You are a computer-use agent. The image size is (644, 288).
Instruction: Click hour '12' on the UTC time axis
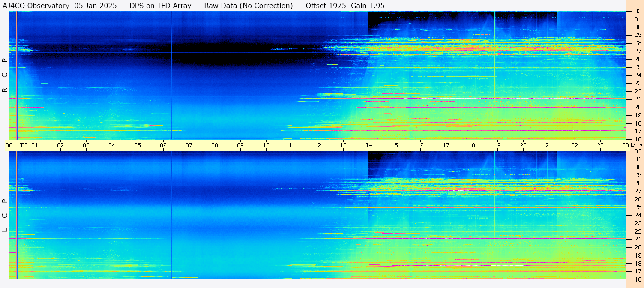[x=318, y=145]
